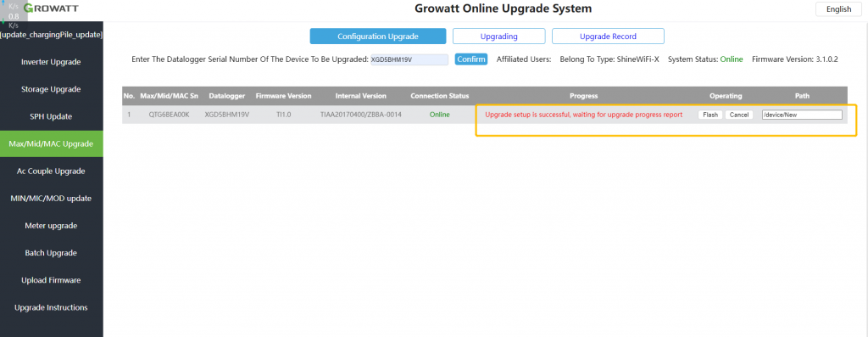Screen dimensions: 868x337
Task: Click Online connection status in table
Action: (440, 115)
